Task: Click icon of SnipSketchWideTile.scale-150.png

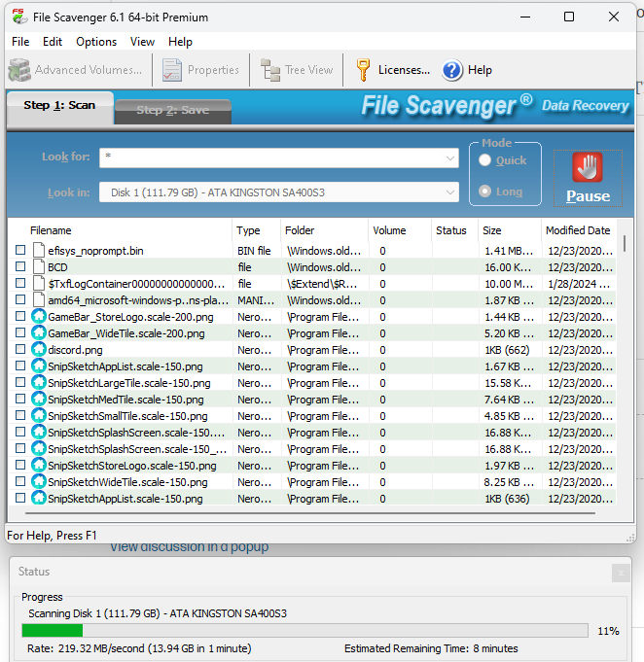Action: click(x=39, y=481)
